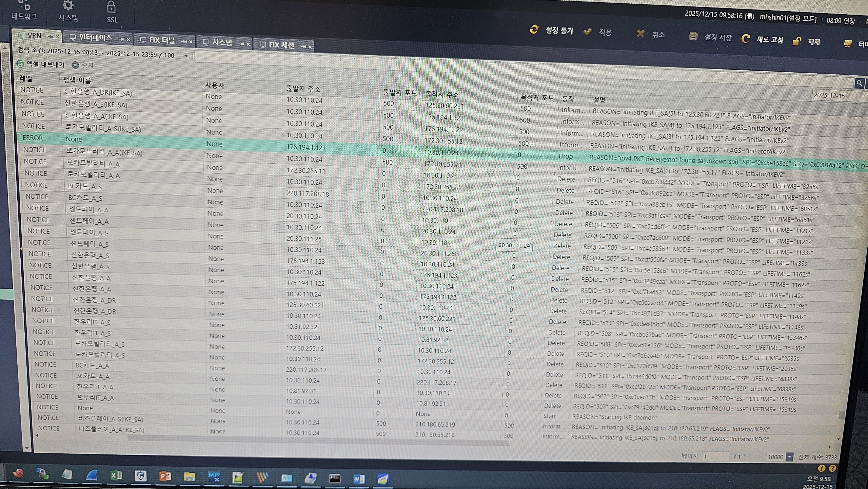Click the 설정 저장 save icon
The width and height of the screenshot is (868, 489).
693,36
